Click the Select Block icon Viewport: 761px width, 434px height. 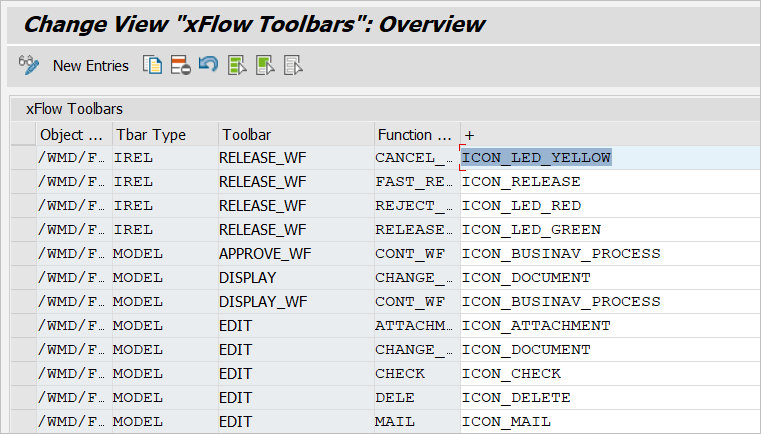click(265, 66)
